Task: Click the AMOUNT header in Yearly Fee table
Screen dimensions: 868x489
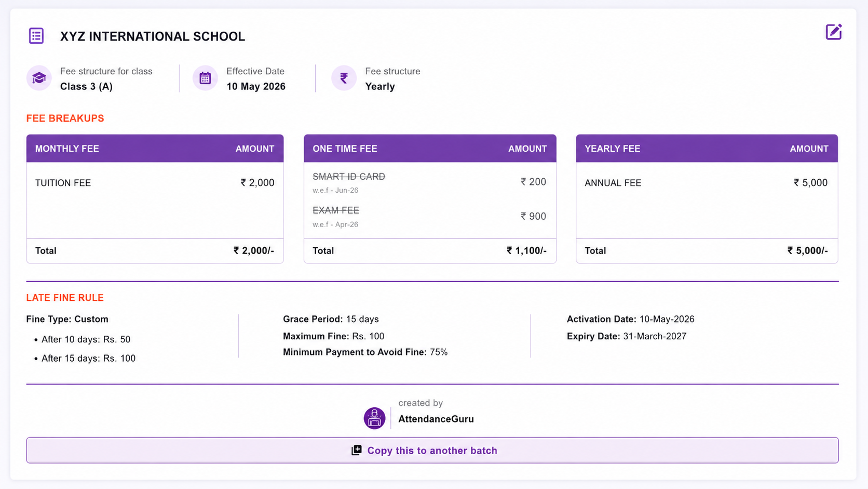Action: click(x=809, y=149)
